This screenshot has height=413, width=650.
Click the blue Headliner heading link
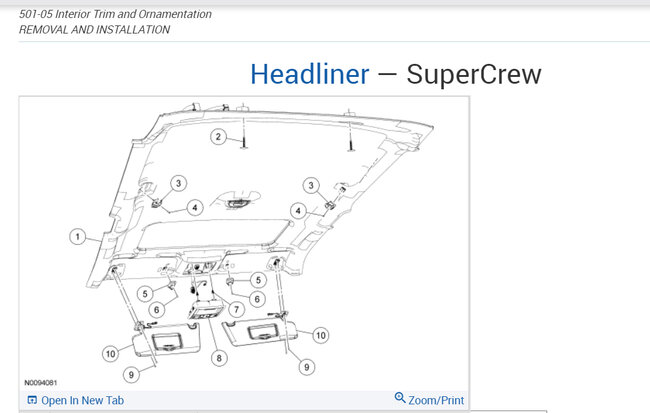[x=310, y=74]
